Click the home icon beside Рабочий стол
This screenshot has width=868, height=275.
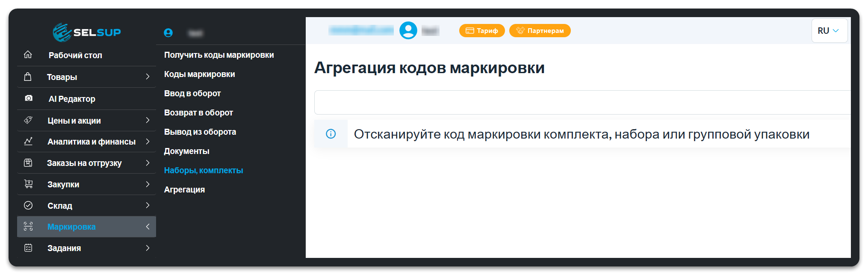coord(28,55)
